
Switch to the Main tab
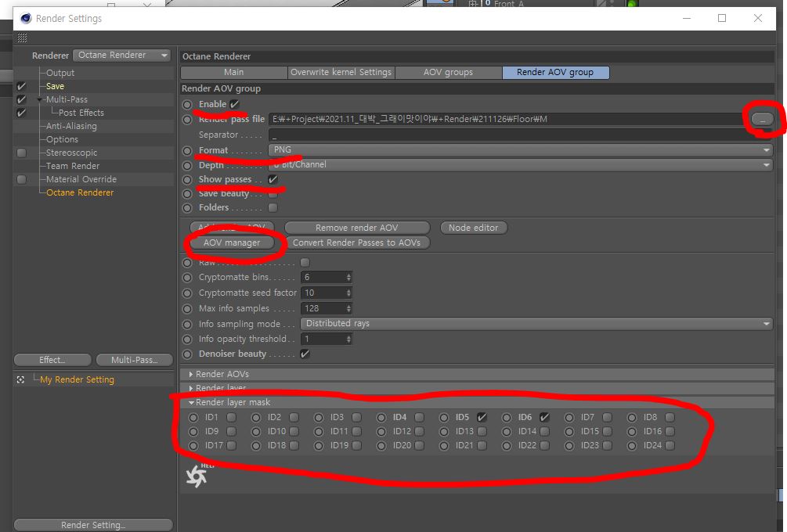point(234,72)
